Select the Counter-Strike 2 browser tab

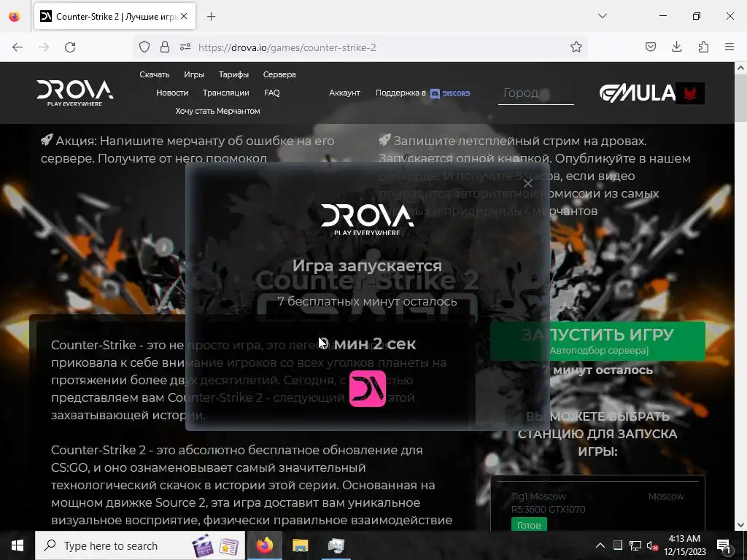tap(115, 16)
